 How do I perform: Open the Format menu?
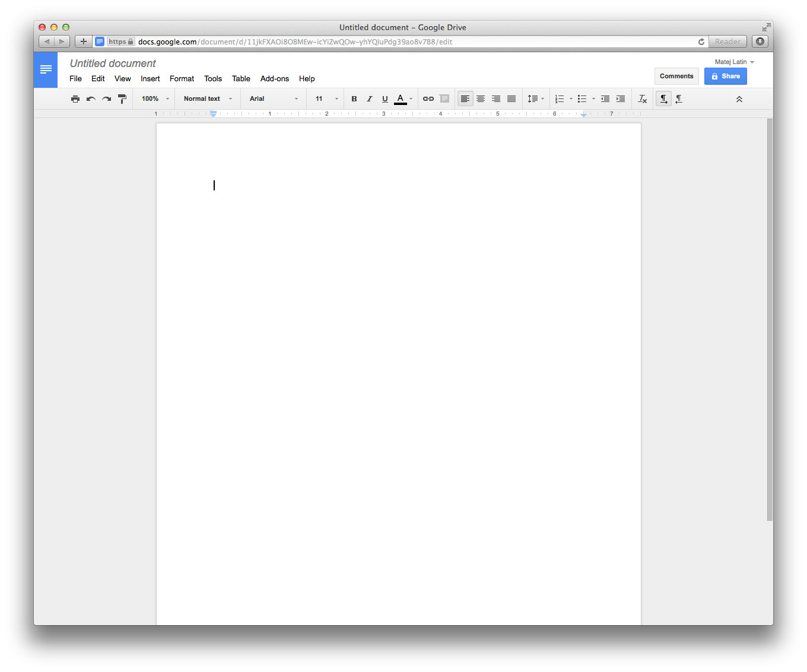point(182,79)
